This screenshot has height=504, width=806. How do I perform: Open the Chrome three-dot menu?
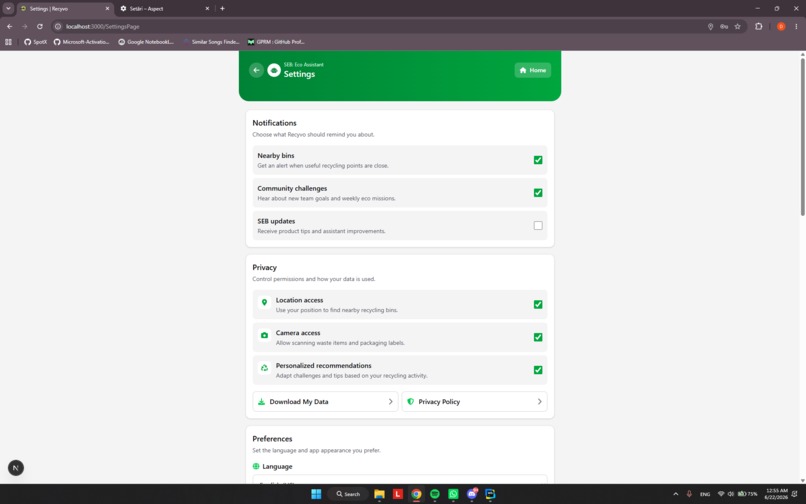coord(796,26)
